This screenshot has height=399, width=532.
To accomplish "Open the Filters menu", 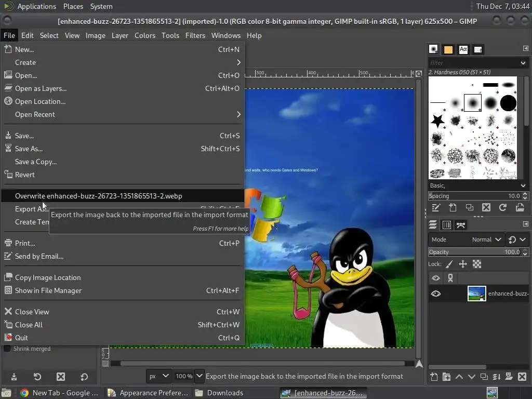I will [195, 35].
